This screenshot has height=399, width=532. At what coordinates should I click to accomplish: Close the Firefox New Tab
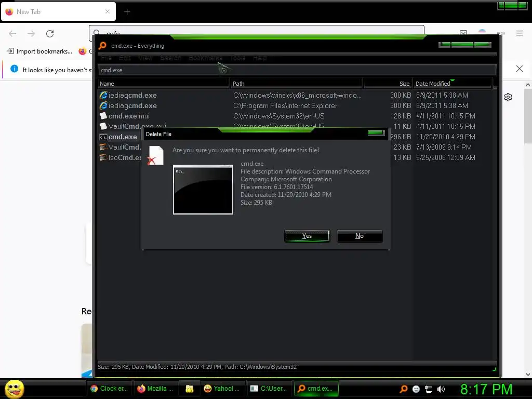108,11
